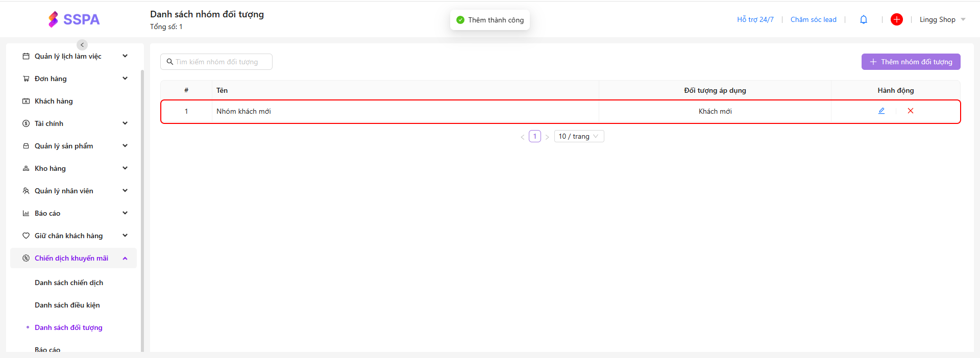Click the SSPA logo
Screen dimensions: 980x358
[x=74, y=19]
